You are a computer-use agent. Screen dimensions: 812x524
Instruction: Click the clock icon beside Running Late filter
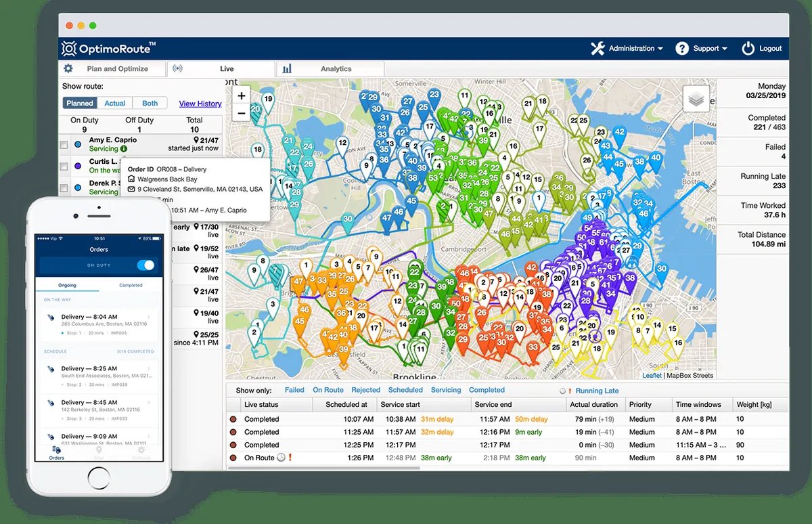click(563, 391)
